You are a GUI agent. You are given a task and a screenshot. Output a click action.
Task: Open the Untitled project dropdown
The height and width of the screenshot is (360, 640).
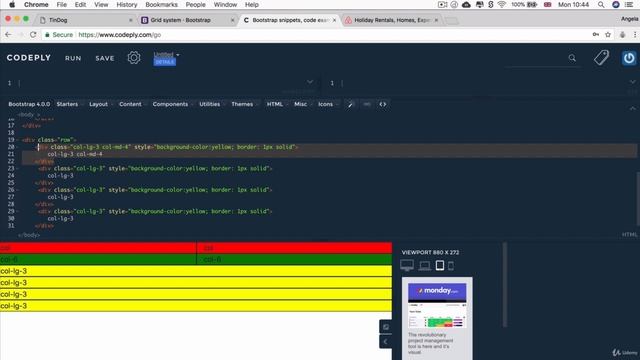(166, 54)
